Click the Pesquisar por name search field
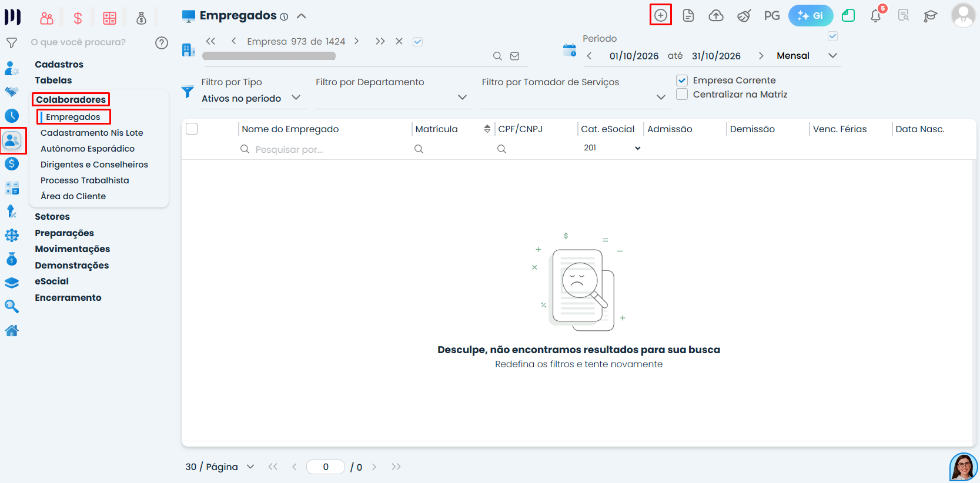 click(323, 149)
